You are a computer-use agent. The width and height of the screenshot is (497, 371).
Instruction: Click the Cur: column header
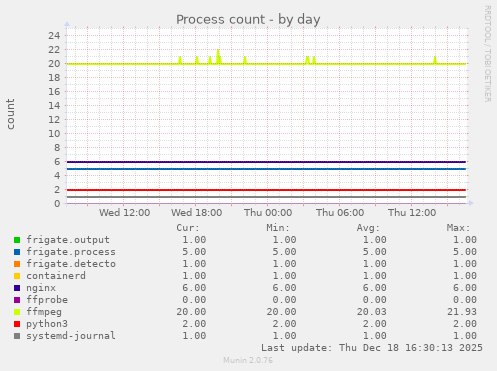pyautogui.click(x=188, y=228)
